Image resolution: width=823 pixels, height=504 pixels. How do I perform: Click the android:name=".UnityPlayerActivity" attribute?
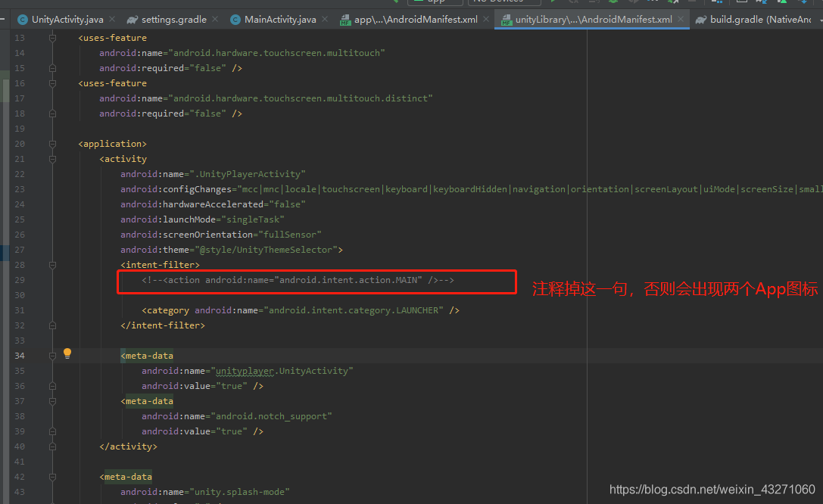click(x=213, y=174)
